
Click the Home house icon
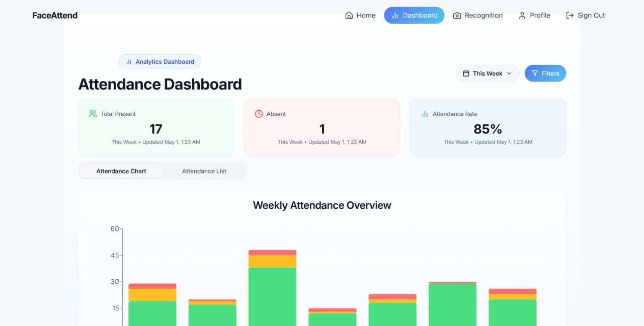[x=349, y=16]
